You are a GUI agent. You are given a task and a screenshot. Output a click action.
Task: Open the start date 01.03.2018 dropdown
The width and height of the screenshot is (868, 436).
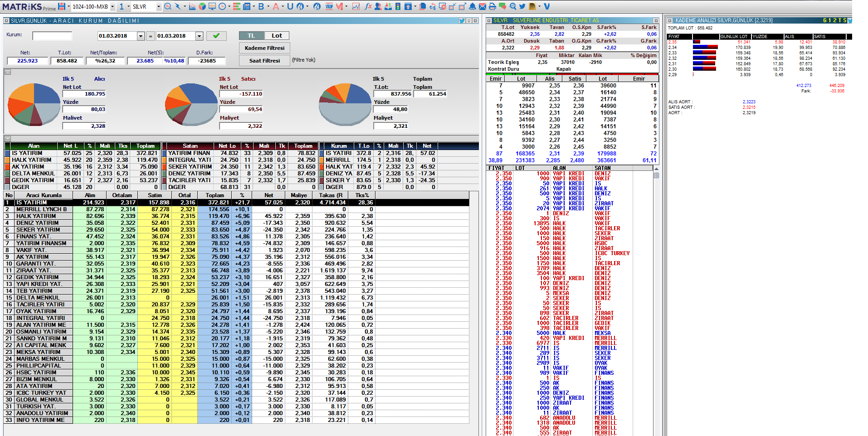tap(141, 36)
